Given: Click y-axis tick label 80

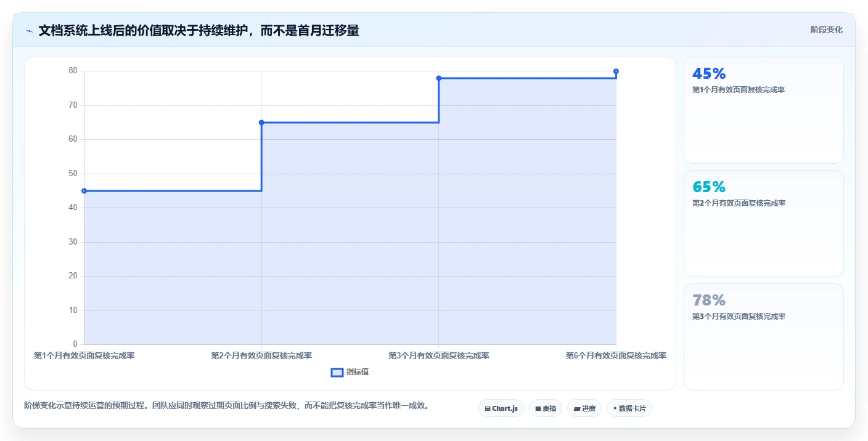Looking at the screenshot, I should click(x=73, y=71).
